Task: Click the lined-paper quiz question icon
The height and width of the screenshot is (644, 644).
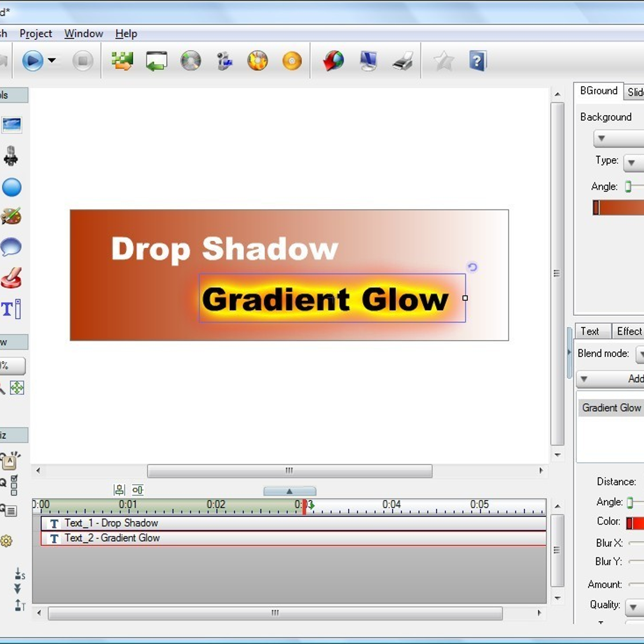Action: coord(8,510)
